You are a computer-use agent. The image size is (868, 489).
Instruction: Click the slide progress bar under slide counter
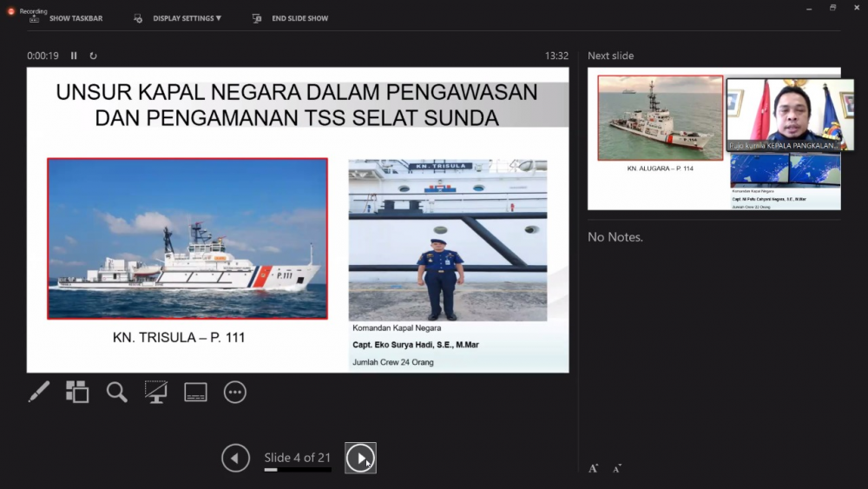coord(298,470)
